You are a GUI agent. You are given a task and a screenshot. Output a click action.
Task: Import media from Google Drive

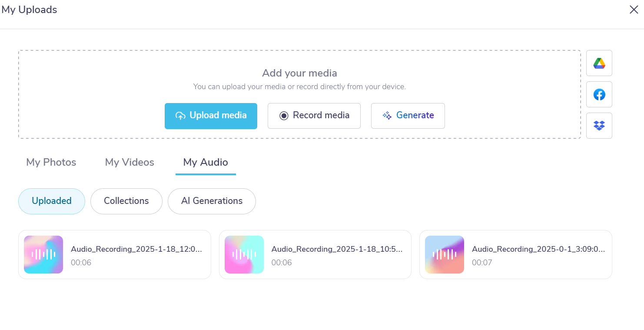tap(599, 63)
